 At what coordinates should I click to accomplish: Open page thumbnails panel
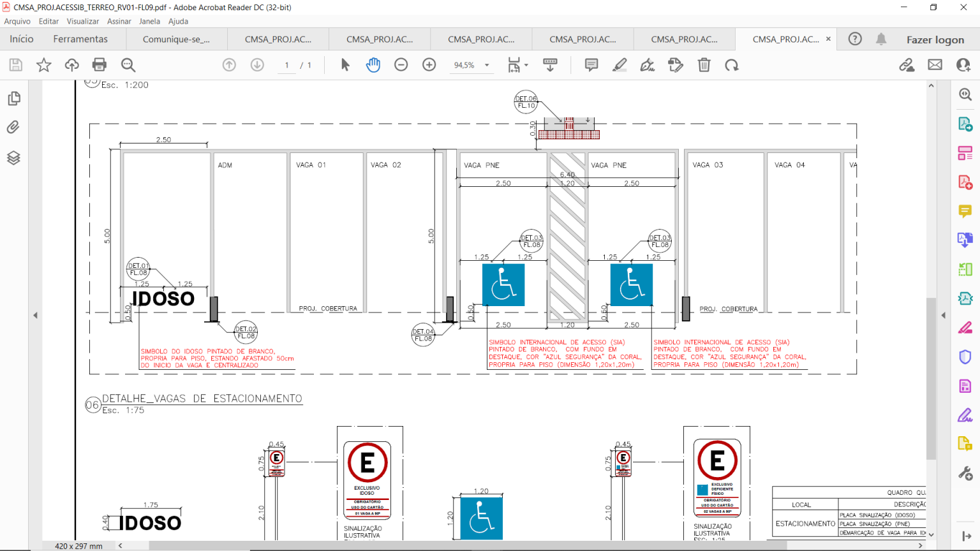click(14, 99)
